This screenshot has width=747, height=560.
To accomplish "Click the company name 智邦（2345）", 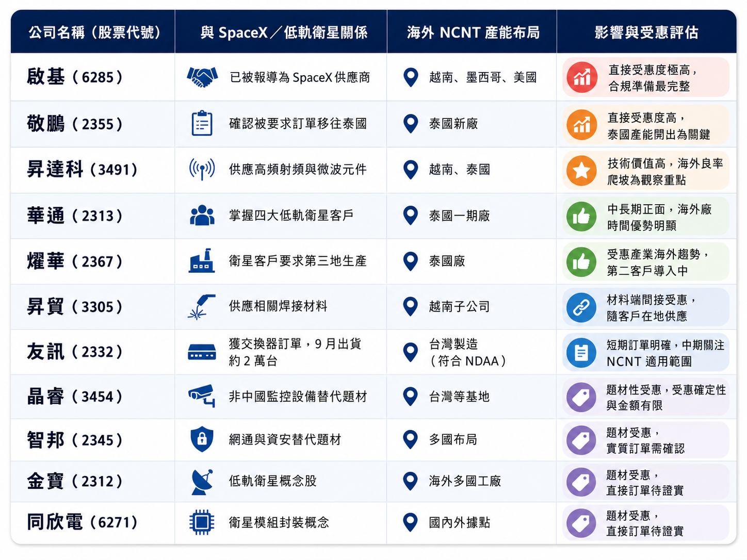I will tap(75, 440).
